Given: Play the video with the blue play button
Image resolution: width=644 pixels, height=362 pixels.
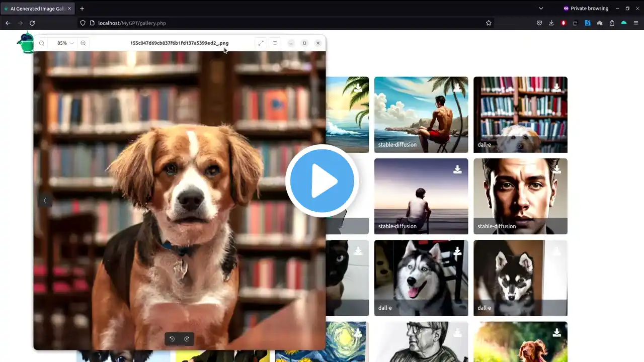Looking at the screenshot, I should (322, 181).
